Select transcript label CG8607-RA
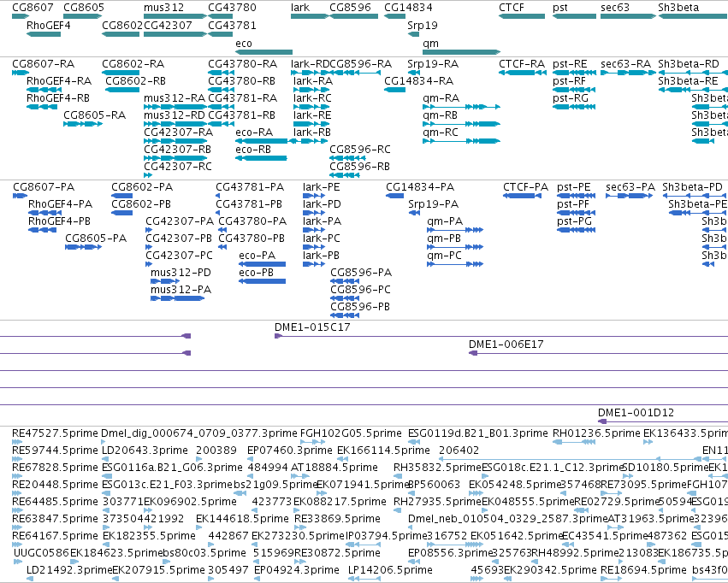This screenshot has height=583, width=728. (x=43, y=63)
